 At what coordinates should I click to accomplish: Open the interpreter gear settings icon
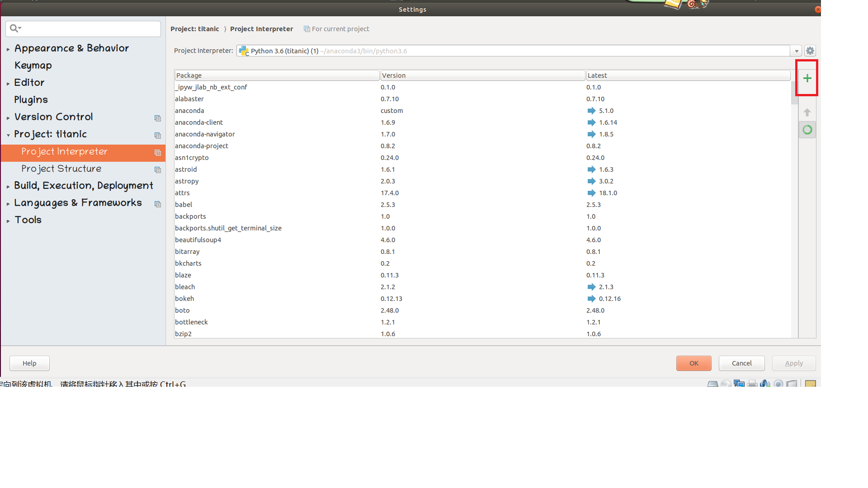(x=810, y=51)
